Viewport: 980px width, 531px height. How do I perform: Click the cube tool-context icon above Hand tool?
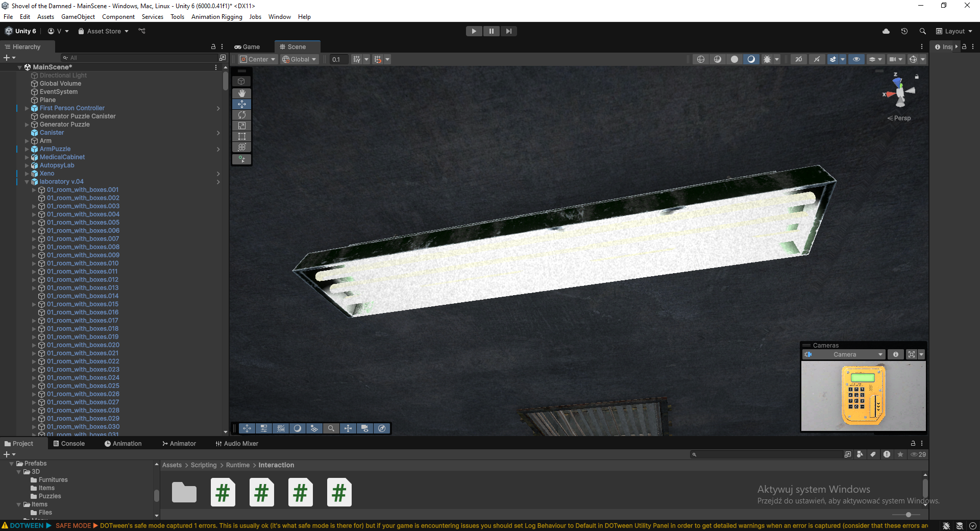[x=242, y=81]
